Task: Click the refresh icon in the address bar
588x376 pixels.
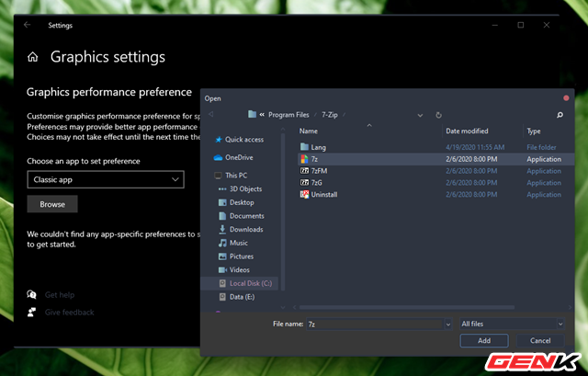Action: 438,115
